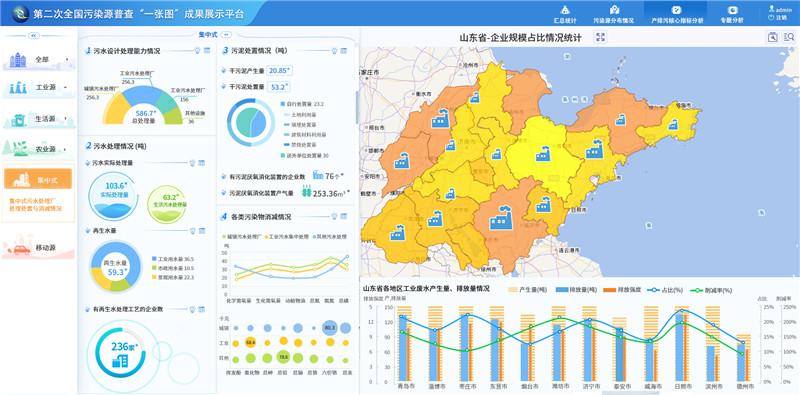Click the list search icon at top right
The height and width of the screenshot is (395, 800).
tap(789, 37)
